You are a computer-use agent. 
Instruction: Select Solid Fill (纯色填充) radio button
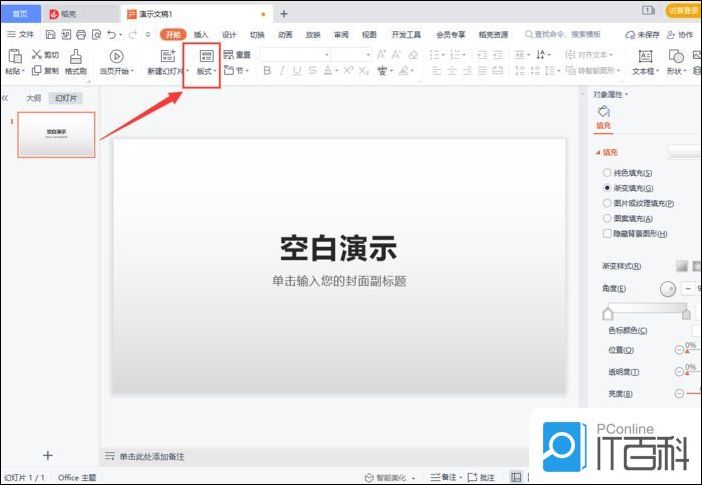tap(607, 172)
